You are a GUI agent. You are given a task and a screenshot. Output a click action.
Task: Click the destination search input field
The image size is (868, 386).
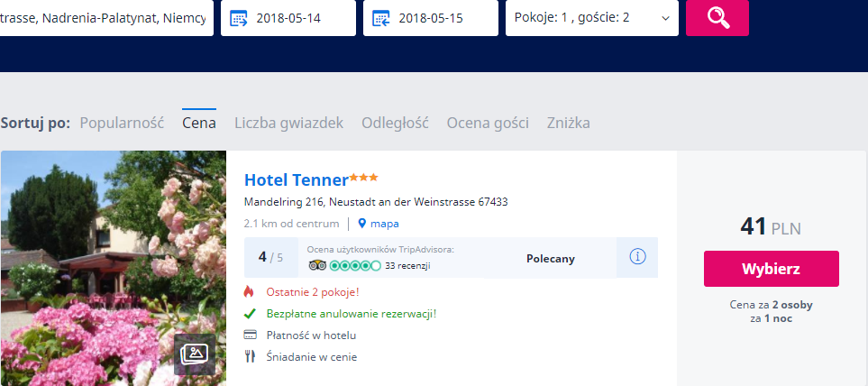pos(106,18)
